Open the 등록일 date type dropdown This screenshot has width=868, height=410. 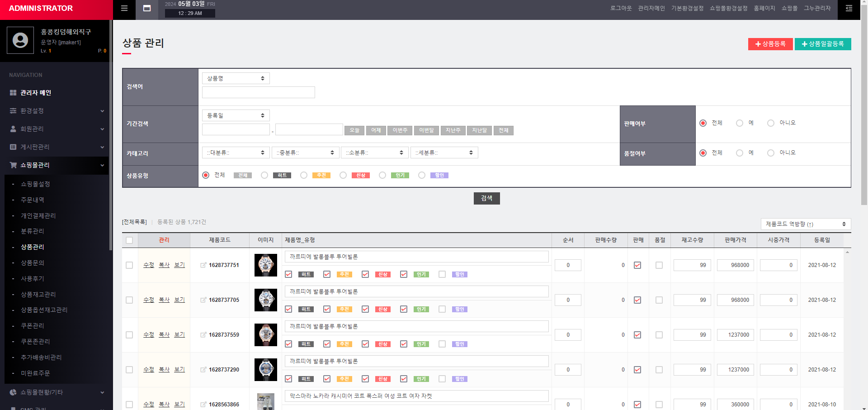[236, 115]
